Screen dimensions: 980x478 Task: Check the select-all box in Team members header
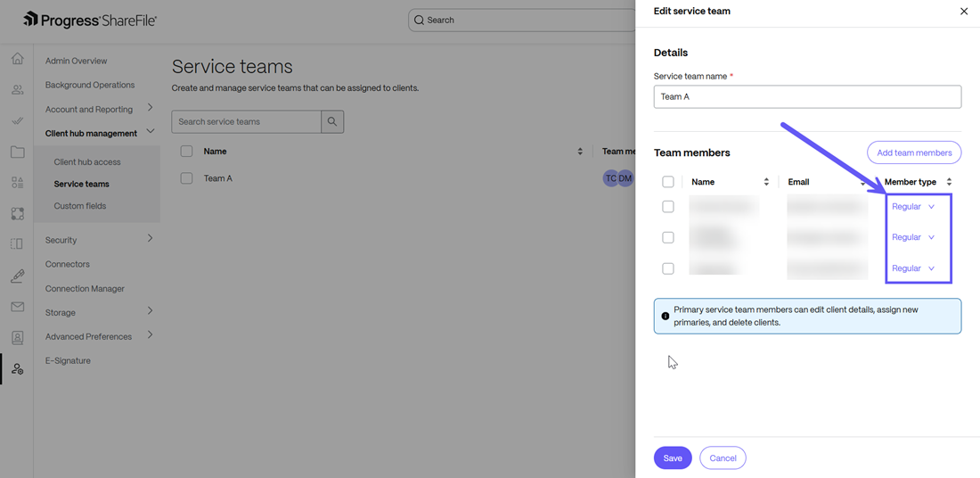point(668,182)
